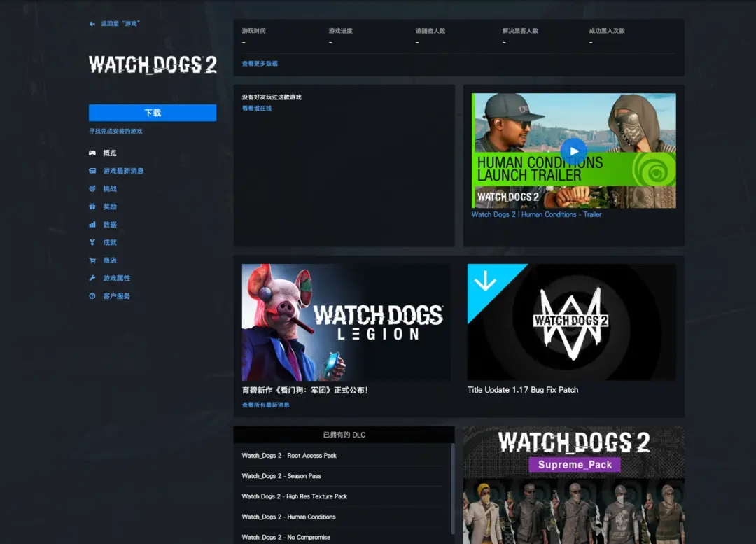Select Watch Dogs 2 - High Res Texture Pack
Screen dimensions: 756x544
(x=295, y=496)
